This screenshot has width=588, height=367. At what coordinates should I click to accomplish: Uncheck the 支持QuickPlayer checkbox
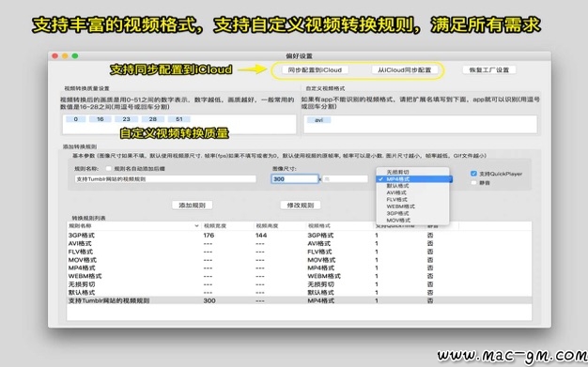coord(473,174)
